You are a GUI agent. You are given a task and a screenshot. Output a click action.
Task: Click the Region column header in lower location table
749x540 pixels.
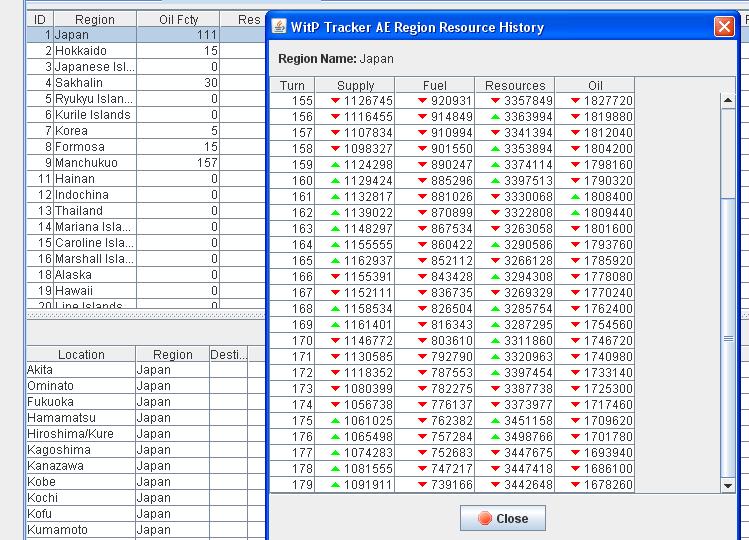tap(172, 354)
